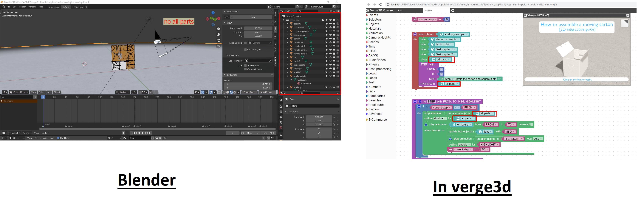Switch to the Animation workspace tab
The height and width of the screenshot is (205, 644).
(x=54, y=7)
